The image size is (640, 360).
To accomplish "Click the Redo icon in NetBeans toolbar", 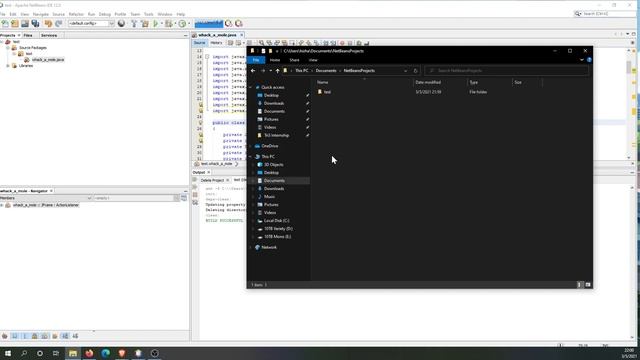I will tap(58, 24).
